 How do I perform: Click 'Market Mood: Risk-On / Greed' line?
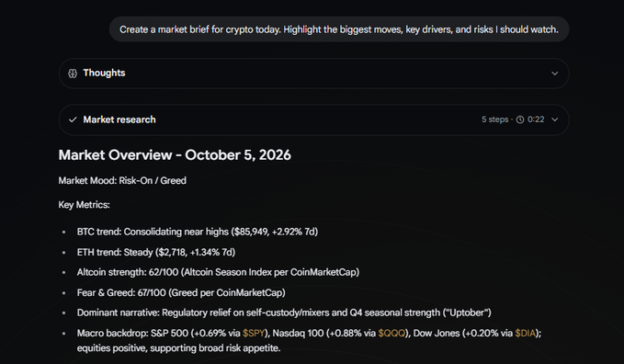point(122,180)
